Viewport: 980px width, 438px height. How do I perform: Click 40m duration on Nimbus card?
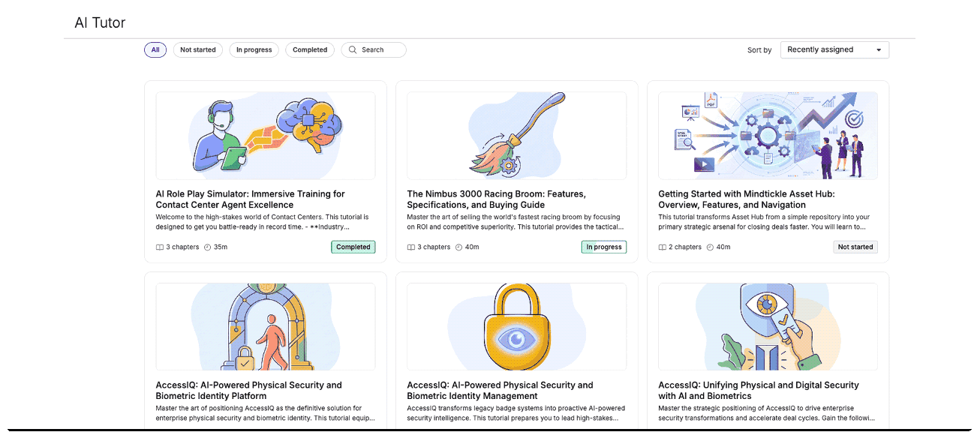(x=472, y=247)
